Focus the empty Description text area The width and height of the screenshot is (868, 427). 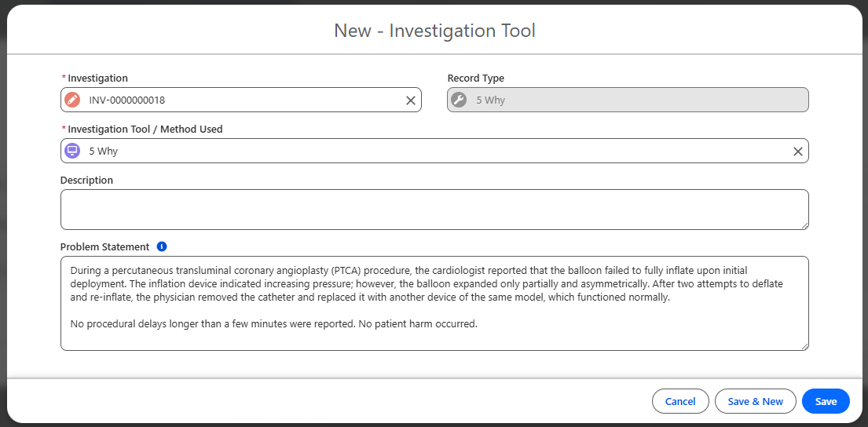pyautogui.click(x=434, y=210)
